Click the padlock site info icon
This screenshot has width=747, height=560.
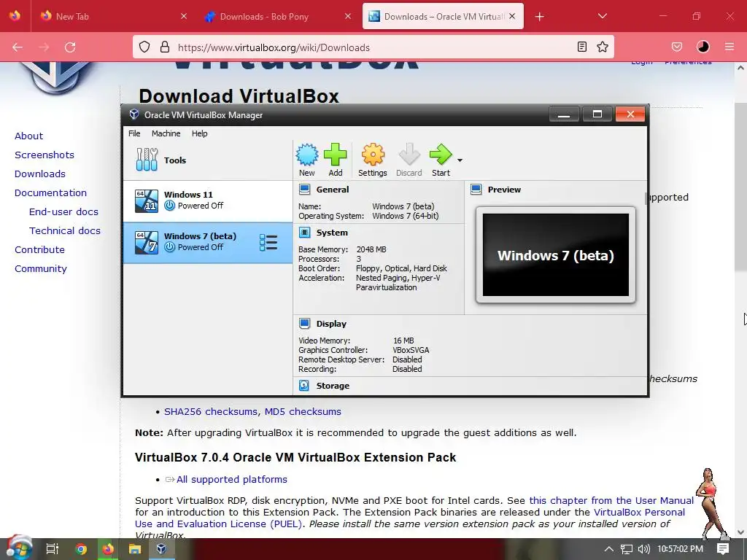(165, 47)
